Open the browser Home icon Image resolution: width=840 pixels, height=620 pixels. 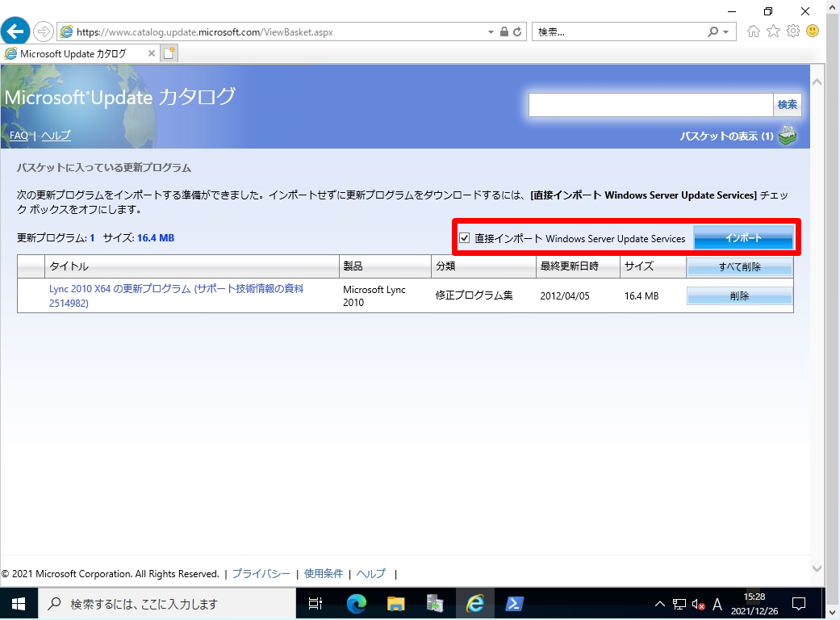(x=754, y=31)
